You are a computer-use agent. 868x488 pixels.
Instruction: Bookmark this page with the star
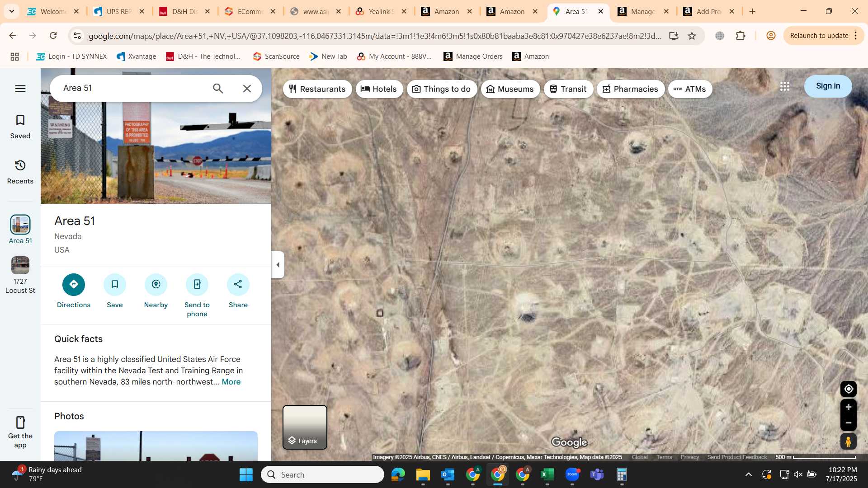coord(692,36)
